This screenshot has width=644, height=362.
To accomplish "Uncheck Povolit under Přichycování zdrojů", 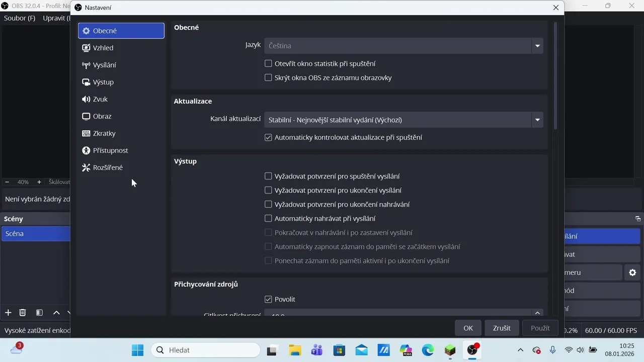I will click(x=268, y=299).
